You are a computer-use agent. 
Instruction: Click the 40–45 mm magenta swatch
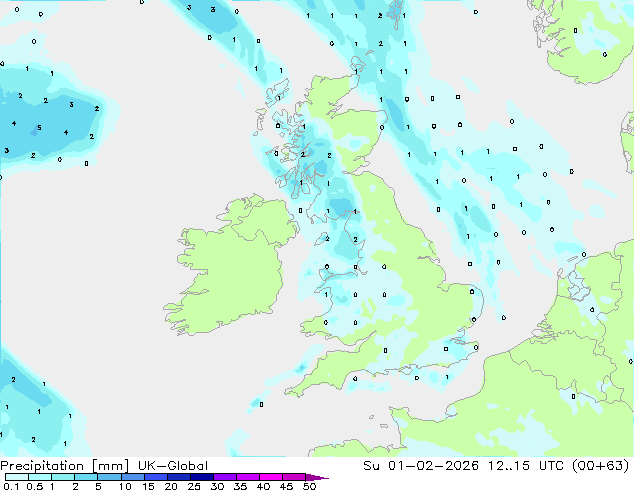pyautogui.click(x=271, y=477)
